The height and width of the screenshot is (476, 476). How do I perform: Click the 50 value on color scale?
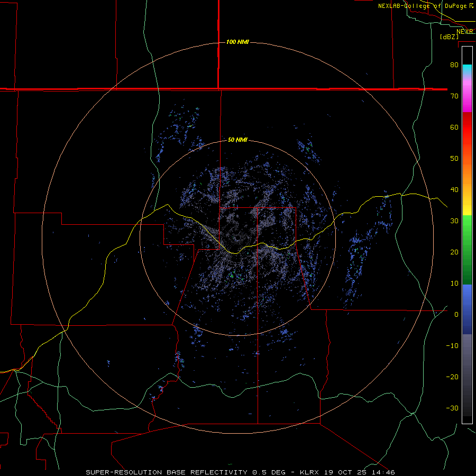[454, 159]
